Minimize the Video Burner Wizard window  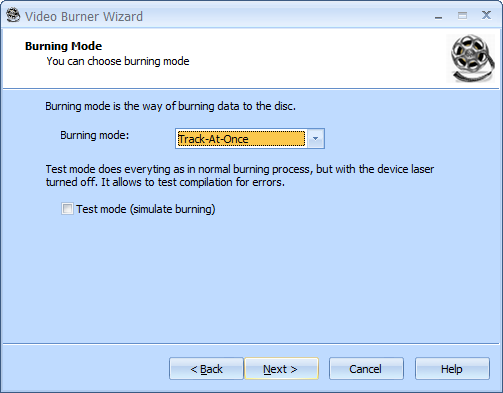tap(438, 16)
